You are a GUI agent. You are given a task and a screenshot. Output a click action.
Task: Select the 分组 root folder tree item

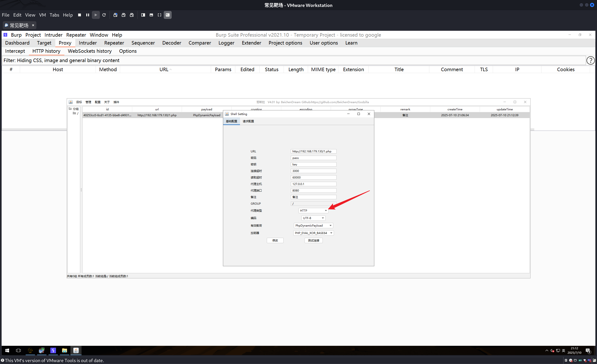[x=76, y=109]
